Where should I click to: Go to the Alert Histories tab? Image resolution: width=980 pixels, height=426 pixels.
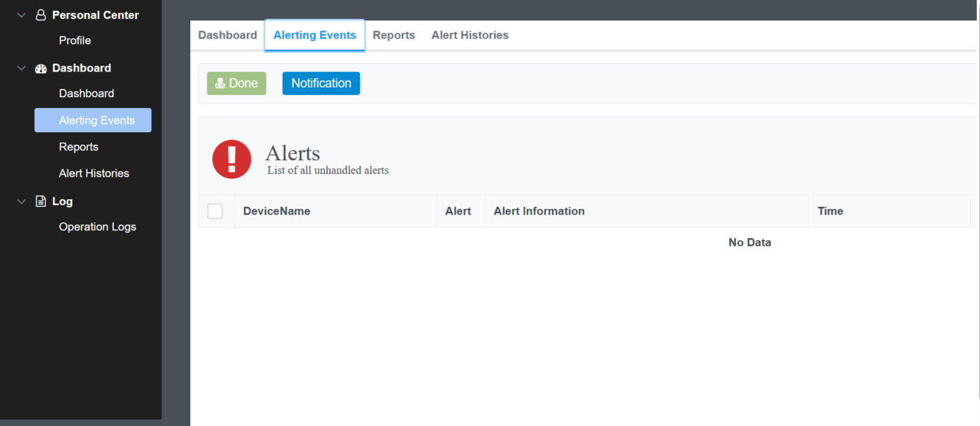(470, 35)
